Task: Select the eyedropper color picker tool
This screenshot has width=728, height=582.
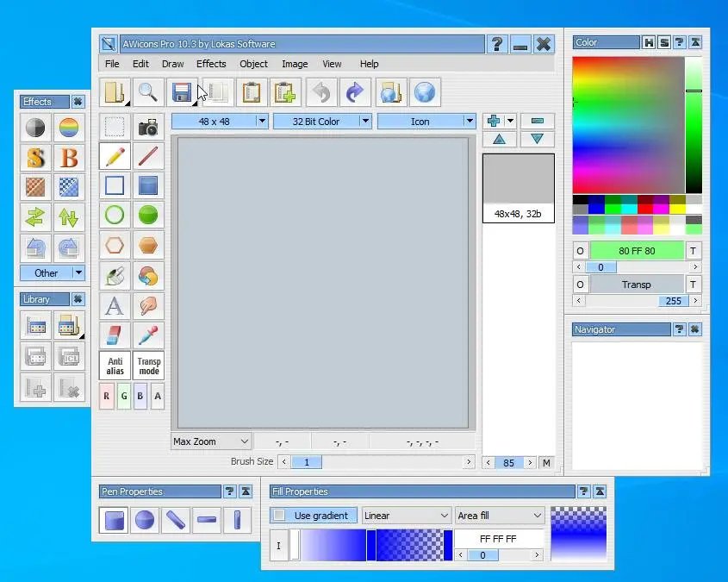Action: coord(148,335)
